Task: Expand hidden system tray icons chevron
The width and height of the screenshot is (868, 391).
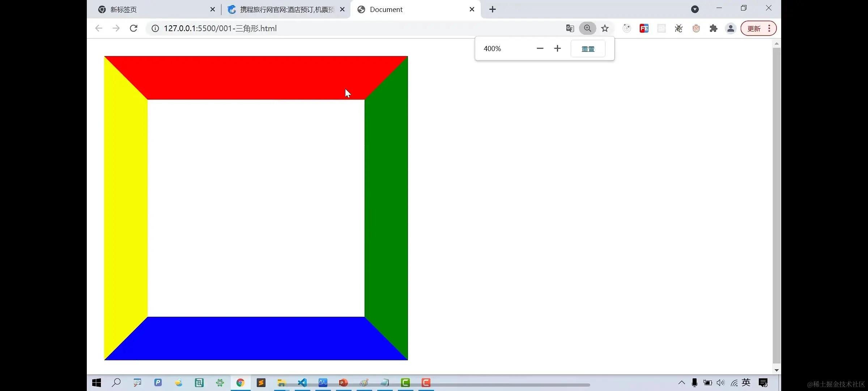Action: coord(682,383)
